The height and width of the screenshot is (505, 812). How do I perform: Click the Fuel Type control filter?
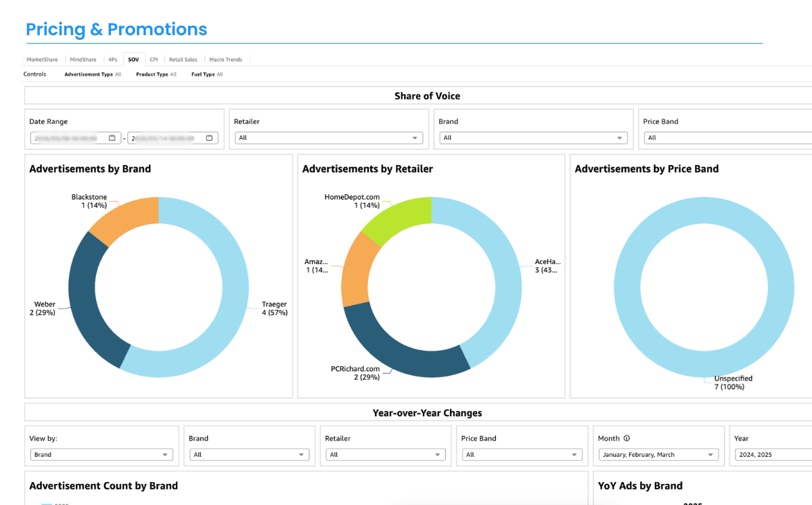pos(207,74)
